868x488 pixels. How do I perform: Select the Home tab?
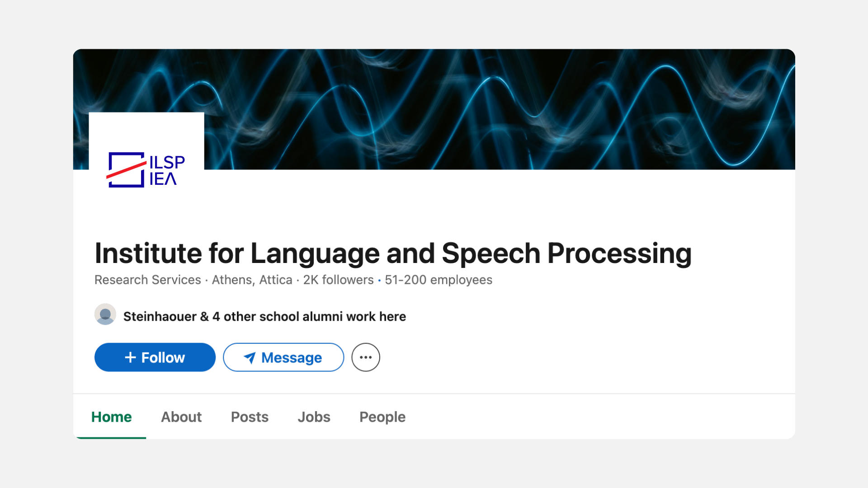click(x=111, y=417)
